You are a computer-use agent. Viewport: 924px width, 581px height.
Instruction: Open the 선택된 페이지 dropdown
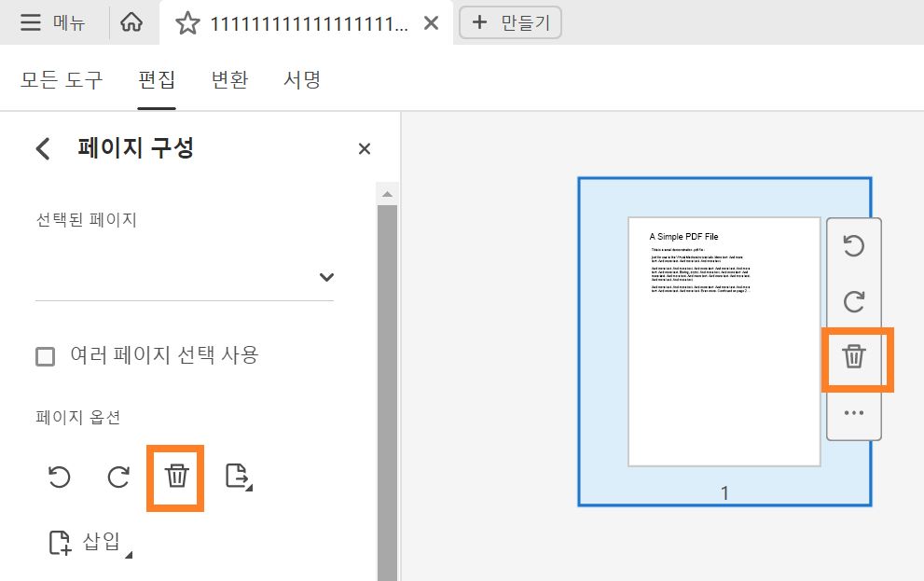tap(326, 277)
